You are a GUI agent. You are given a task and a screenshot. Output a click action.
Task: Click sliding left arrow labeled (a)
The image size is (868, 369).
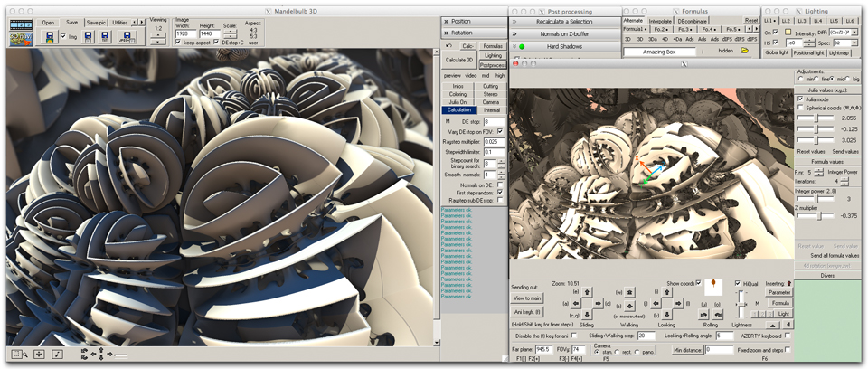point(576,304)
